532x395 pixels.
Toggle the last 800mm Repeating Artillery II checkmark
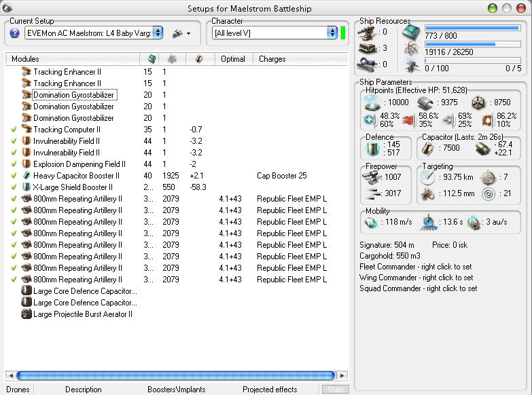click(x=14, y=280)
